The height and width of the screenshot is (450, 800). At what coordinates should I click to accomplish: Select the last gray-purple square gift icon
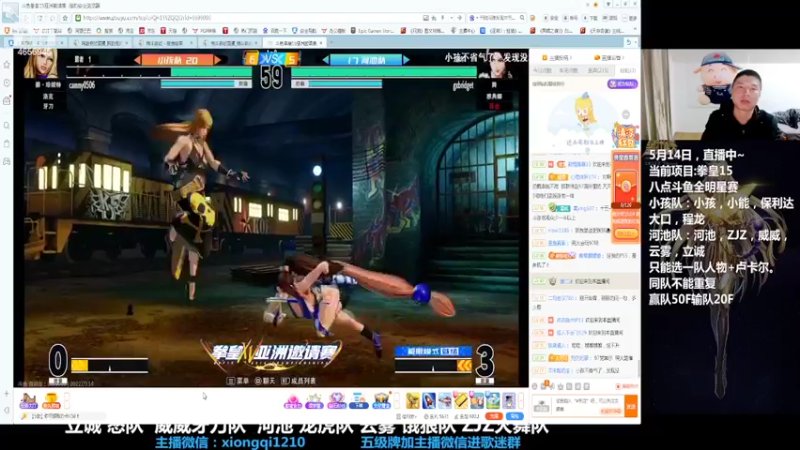(x=509, y=401)
